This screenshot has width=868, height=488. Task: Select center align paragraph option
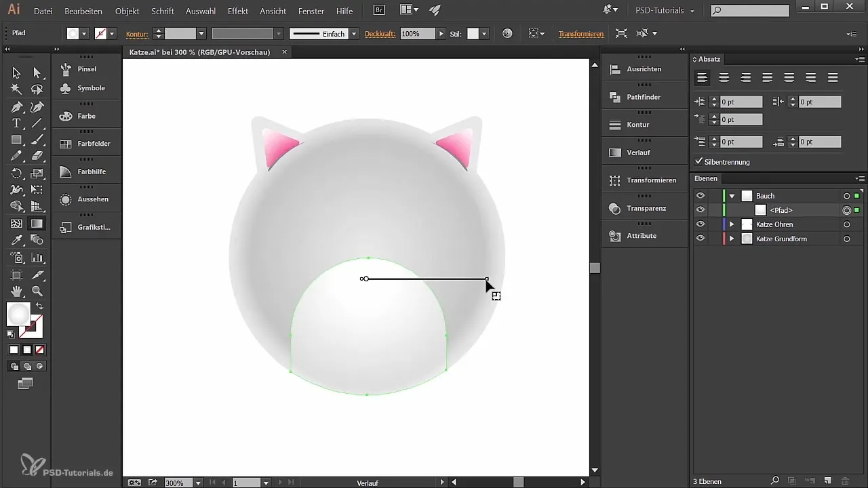coord(724,78)
